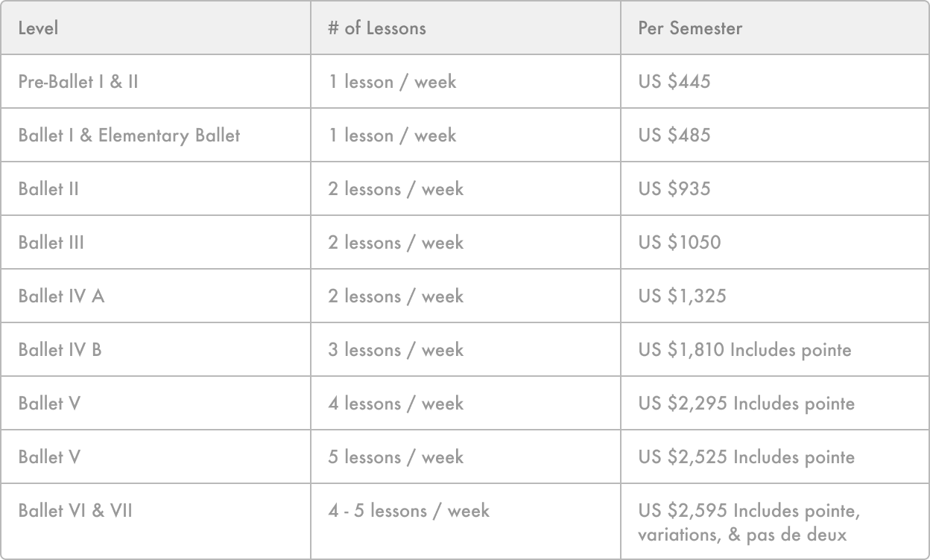Select US $2,295 Includes pointe cell
The width and height of the screenshot is (930, 560).
[x=746, y=404]
